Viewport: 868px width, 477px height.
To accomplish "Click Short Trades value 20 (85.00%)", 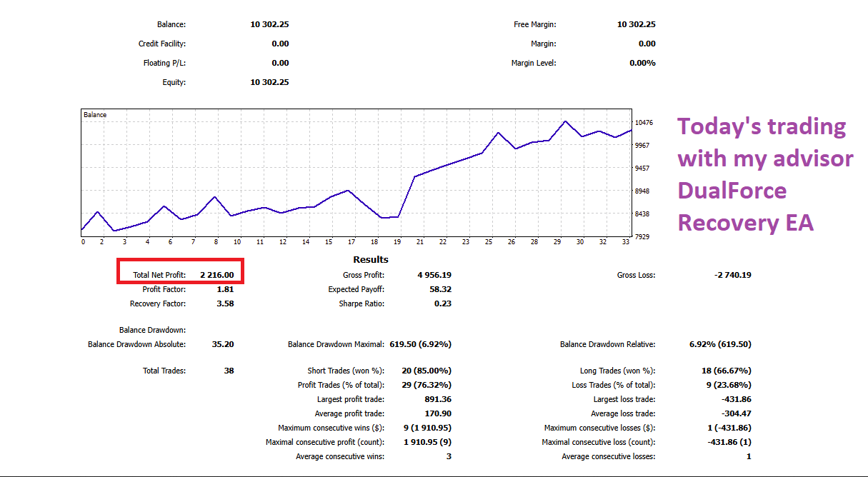I will pos(426,371).
